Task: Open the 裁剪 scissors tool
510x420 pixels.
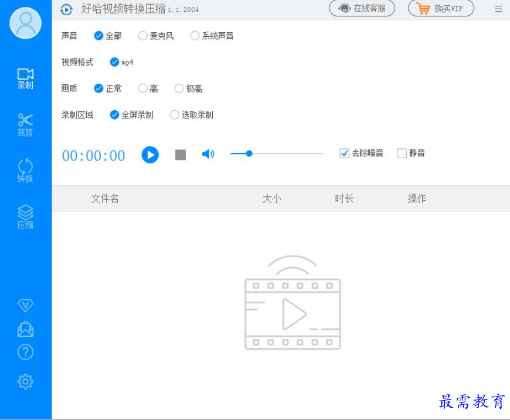Action: click(25, 124)
